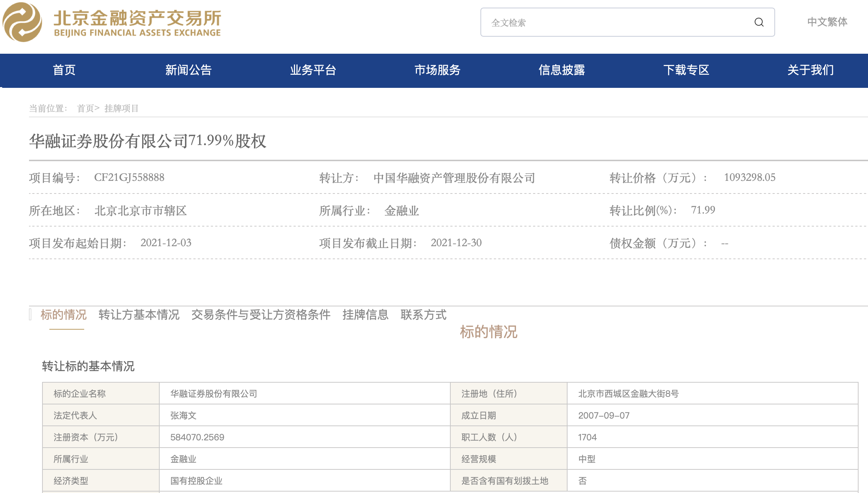This screenshot has width=868, height=493.
Task: Open the 下载专区 navigation menu
Action: click(686, 70)
